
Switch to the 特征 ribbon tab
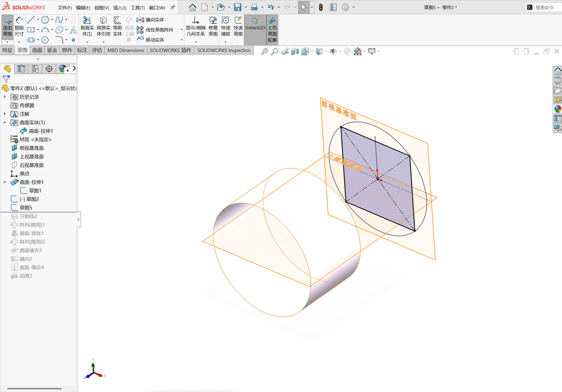8,50
